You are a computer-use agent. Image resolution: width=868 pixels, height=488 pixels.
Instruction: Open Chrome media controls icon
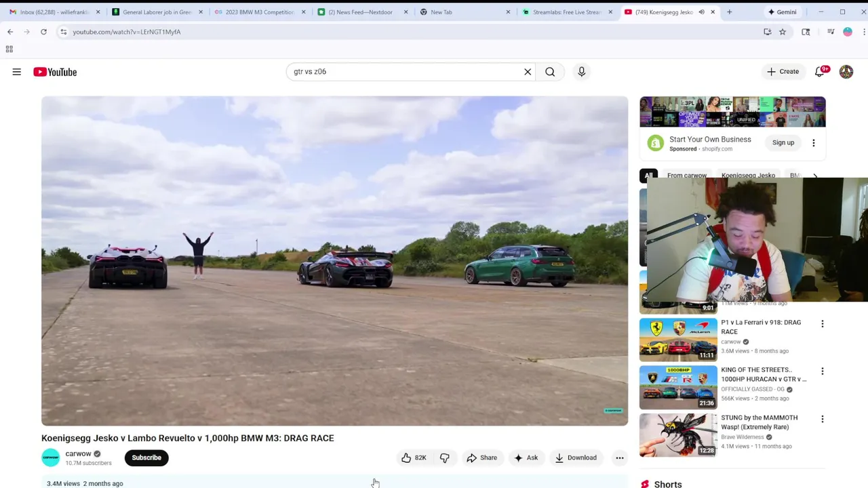(x=831, y=32)
